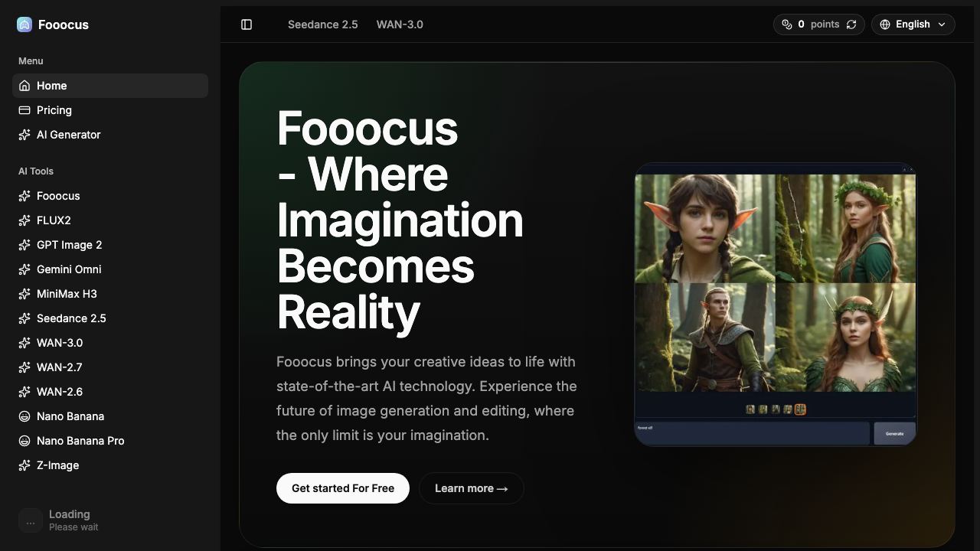Click the AI Generator sparkle icon

pyautogui.click(x=24, y=135)
